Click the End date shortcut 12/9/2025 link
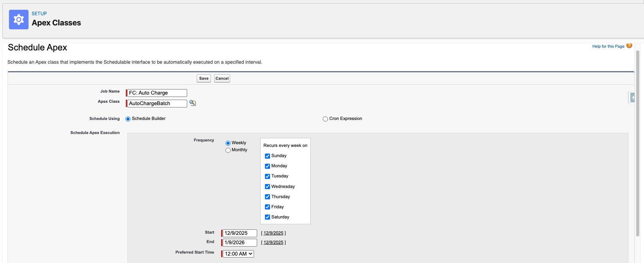644x263 pixels. point(274,243)
